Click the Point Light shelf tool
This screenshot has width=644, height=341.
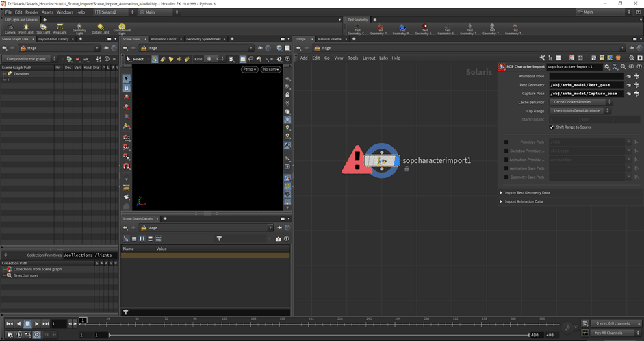(x=26, y=28)
